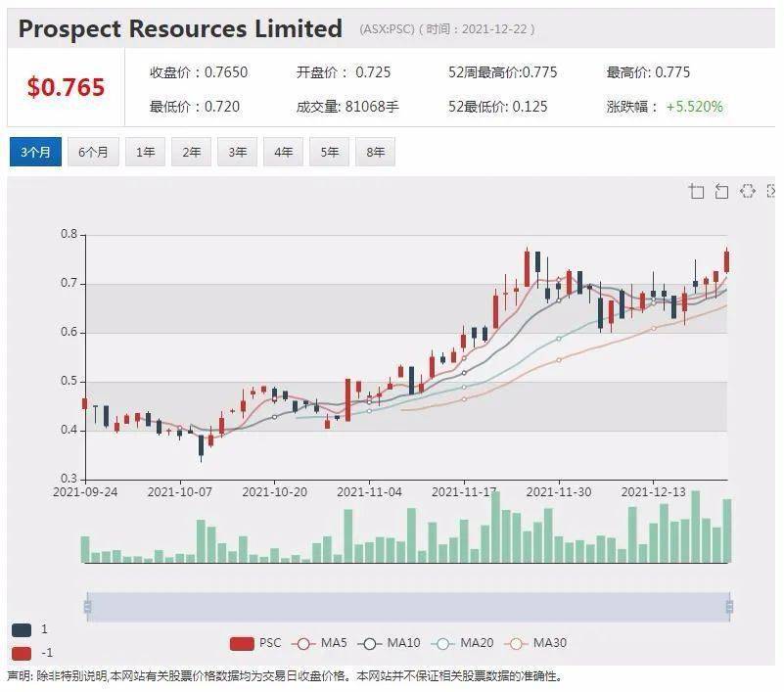Image resolution: width=784 pixels, height=692 pixels.
Task: Click the 0.8 y-axis label
Action: (69, 234)
